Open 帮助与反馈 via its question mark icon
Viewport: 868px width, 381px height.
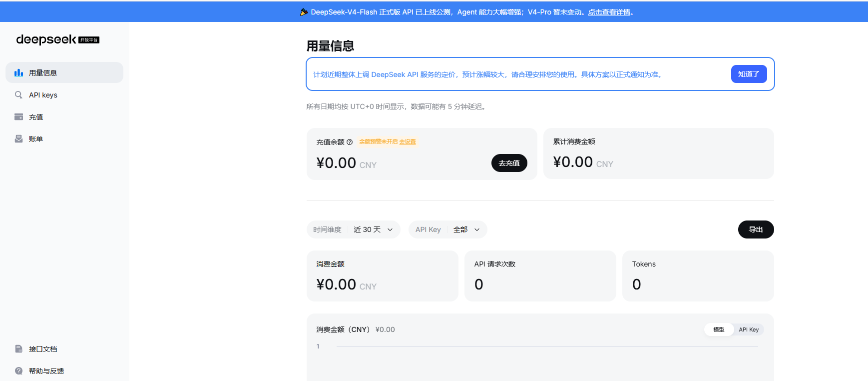pos(19,371)
